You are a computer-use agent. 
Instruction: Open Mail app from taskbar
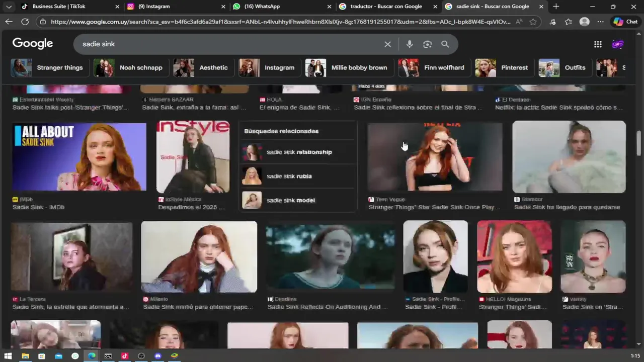coord(58,356)
